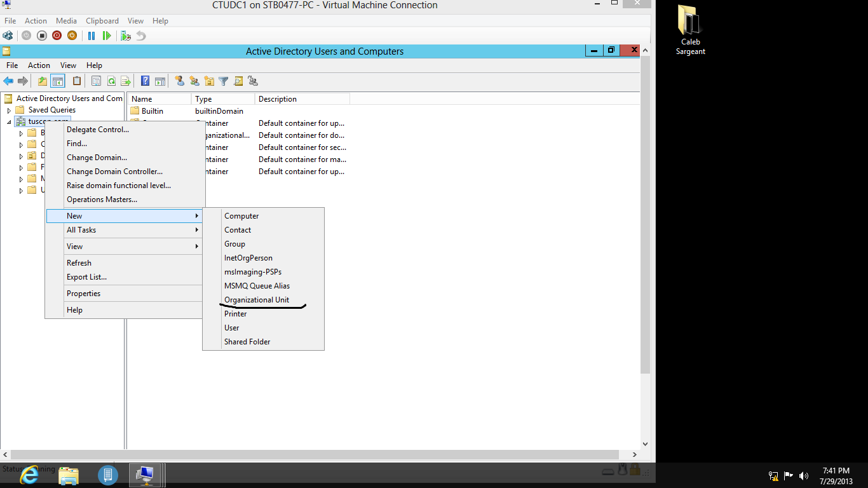Toggle the Show/Hide Action Pane icon
Viewport: 868px width, 488px height.
[160, 81]
